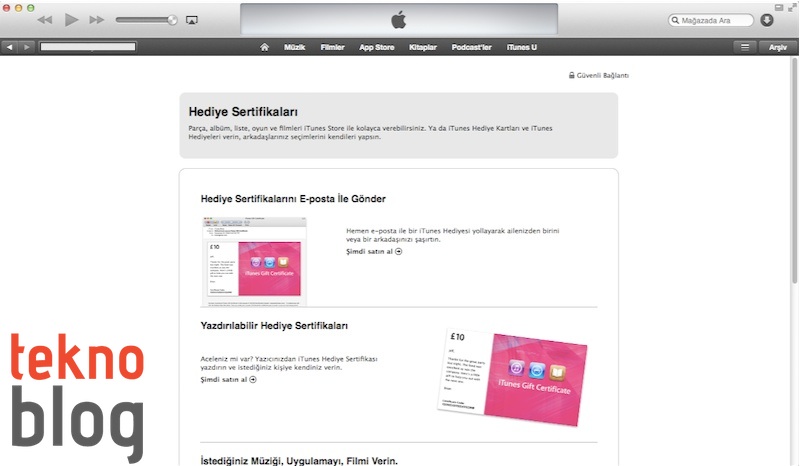
Task: Click the Apple logo in the display
Action: (x=398, y=20)
